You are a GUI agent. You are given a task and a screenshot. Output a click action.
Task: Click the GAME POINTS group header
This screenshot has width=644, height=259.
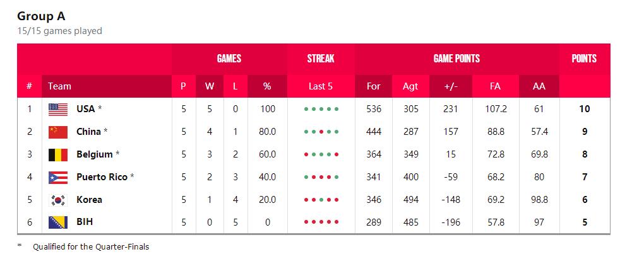(x=456, y=59)
